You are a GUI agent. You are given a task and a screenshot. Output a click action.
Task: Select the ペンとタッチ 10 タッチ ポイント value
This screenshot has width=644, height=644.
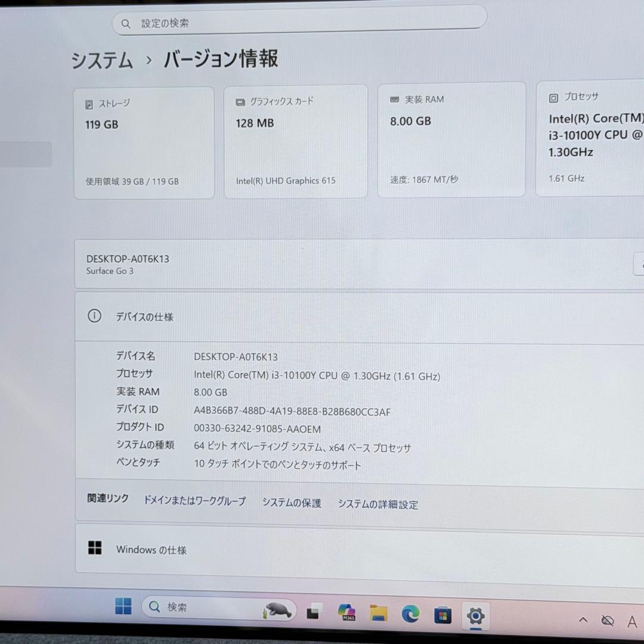(277, 465)
